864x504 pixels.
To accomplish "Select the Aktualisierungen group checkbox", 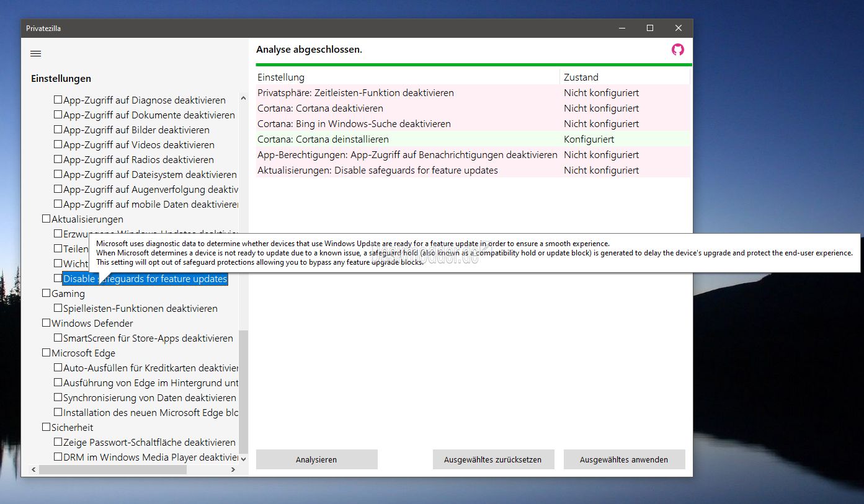I will (x=46, y=218).
